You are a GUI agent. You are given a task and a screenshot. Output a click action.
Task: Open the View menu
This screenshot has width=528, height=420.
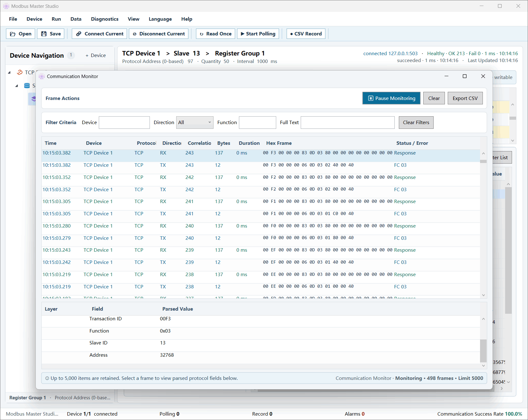[134, 19]
